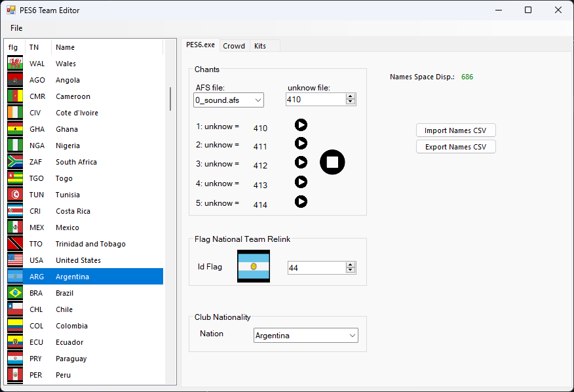Viewport: 574px width, 392px height.
Task: Play chant 1 (unknow = 410)
Action: (x=301, y=125)
